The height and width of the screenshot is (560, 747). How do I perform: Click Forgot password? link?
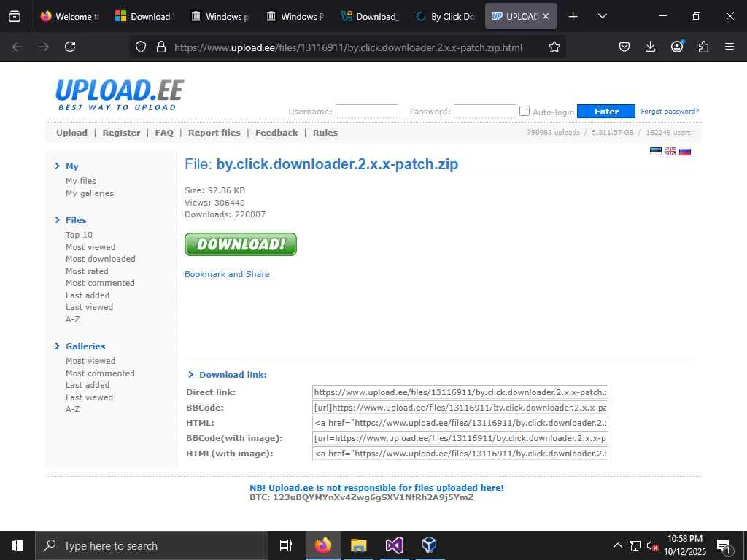click(670, 112)
